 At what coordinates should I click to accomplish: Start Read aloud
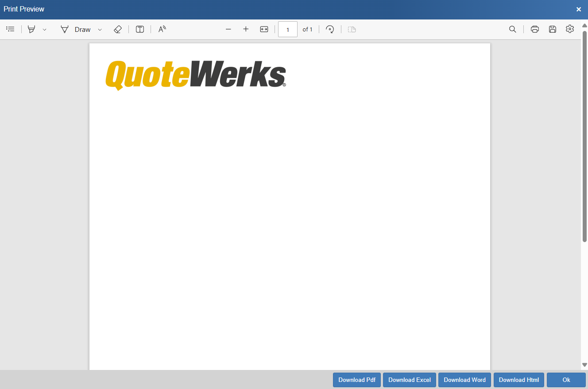pos(162,29)
